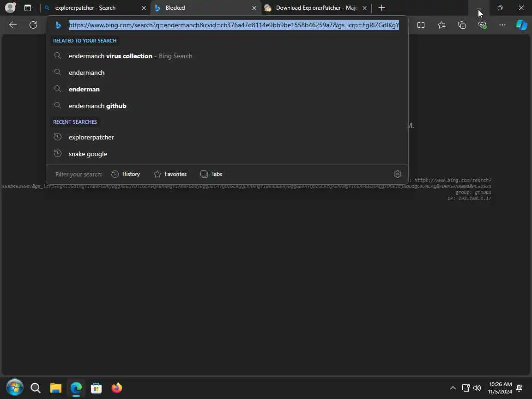The image size is (532, 399).
Task: Click Microsoft Edge taskbar icon
Action: [76, 388]
